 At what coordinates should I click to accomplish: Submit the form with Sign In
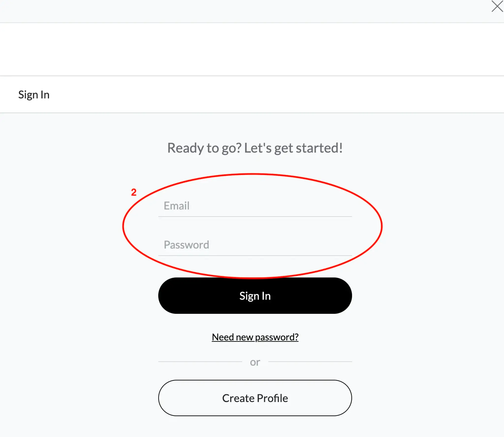pyautogui.click(x=255, y=296)
